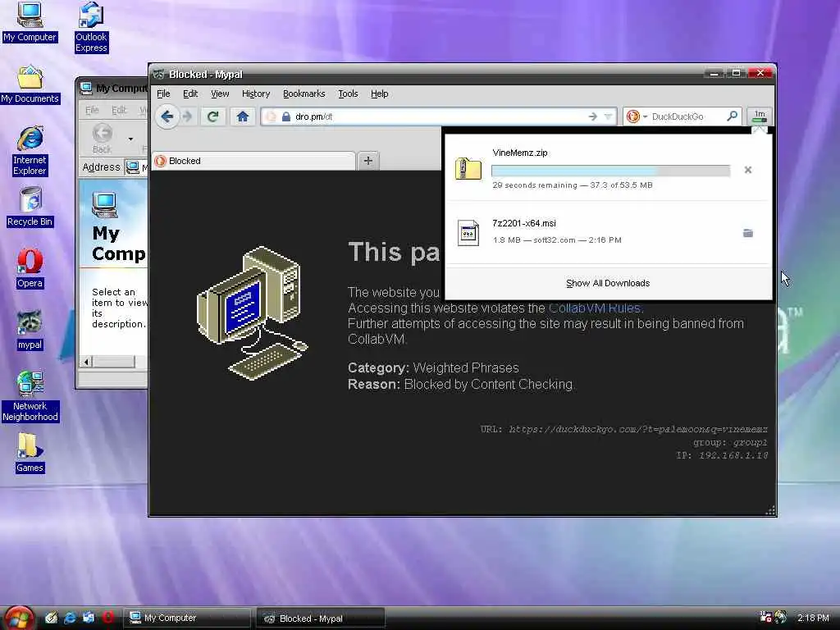Click the forward arrow in Mypal toolbar
Screen dimensions: 840x630
(x=187, y=116)
